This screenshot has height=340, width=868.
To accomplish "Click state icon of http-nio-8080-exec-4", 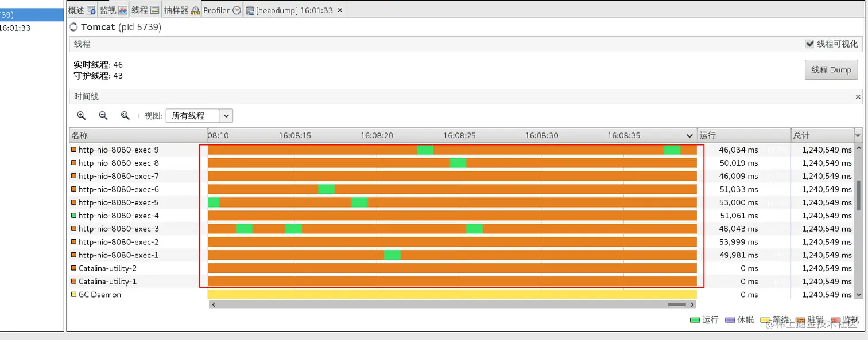I will (x=73, y=216).
